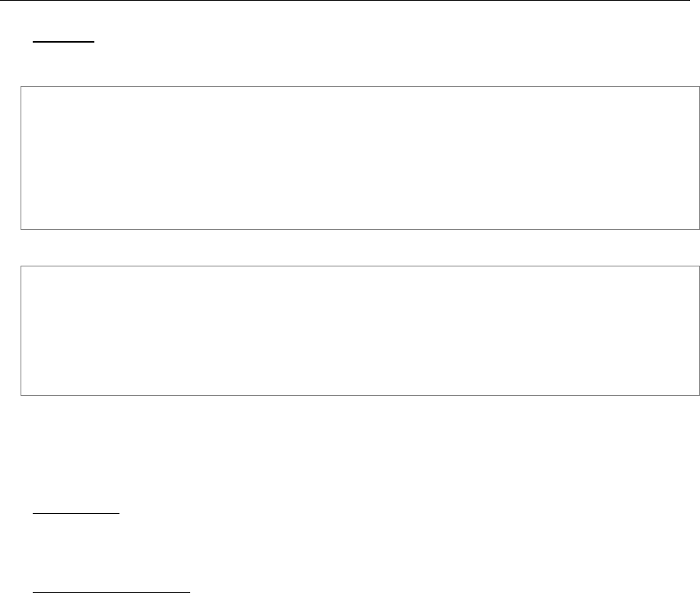Click the left border of the lower box
Image resolution: width=700 pixels, height=593 pixels.
point(21,330)
